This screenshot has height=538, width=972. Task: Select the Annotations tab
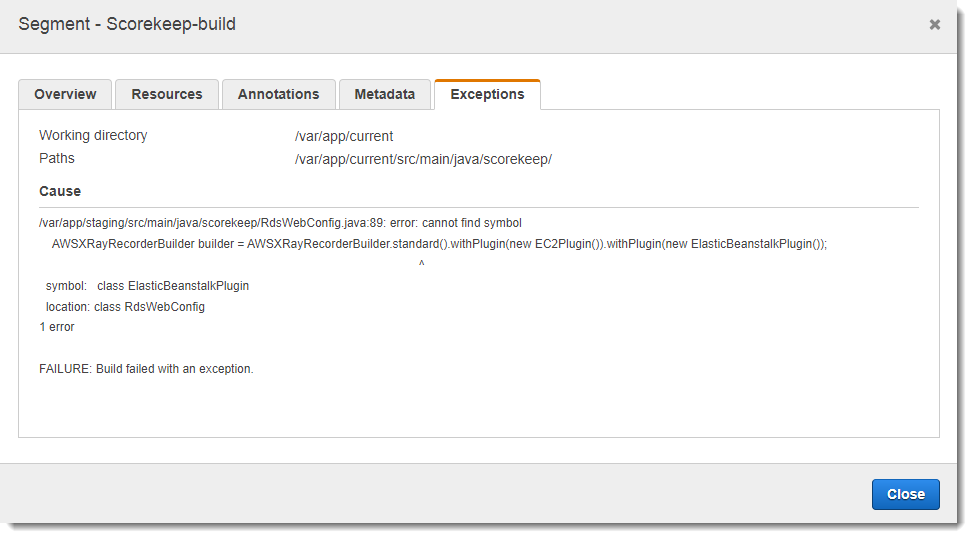point(278,94)
